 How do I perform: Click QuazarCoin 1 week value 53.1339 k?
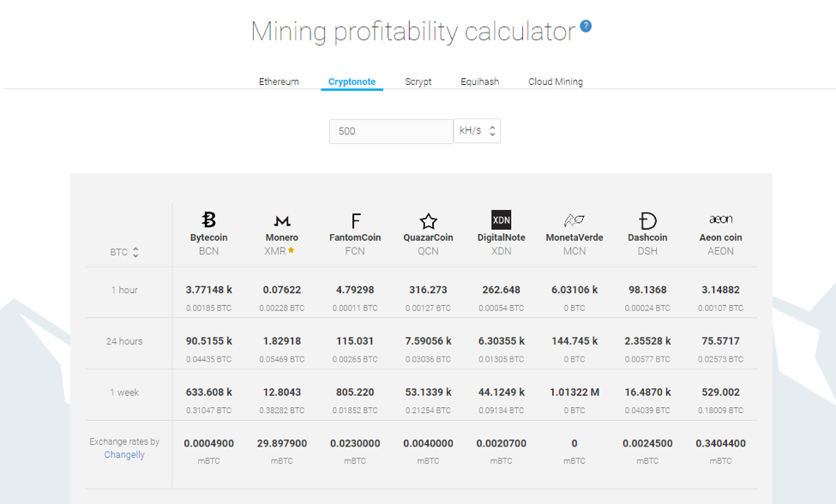pos(428,392)
